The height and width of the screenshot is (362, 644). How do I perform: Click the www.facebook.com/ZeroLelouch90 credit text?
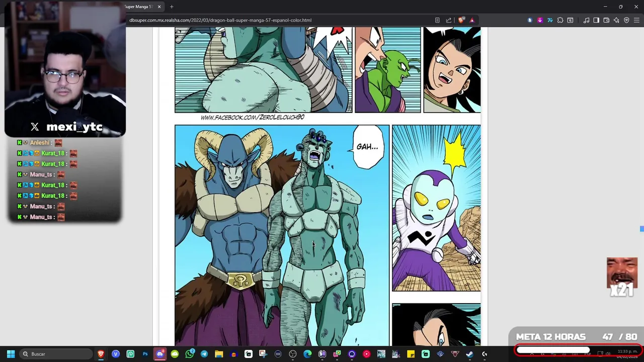click(252, 117)
